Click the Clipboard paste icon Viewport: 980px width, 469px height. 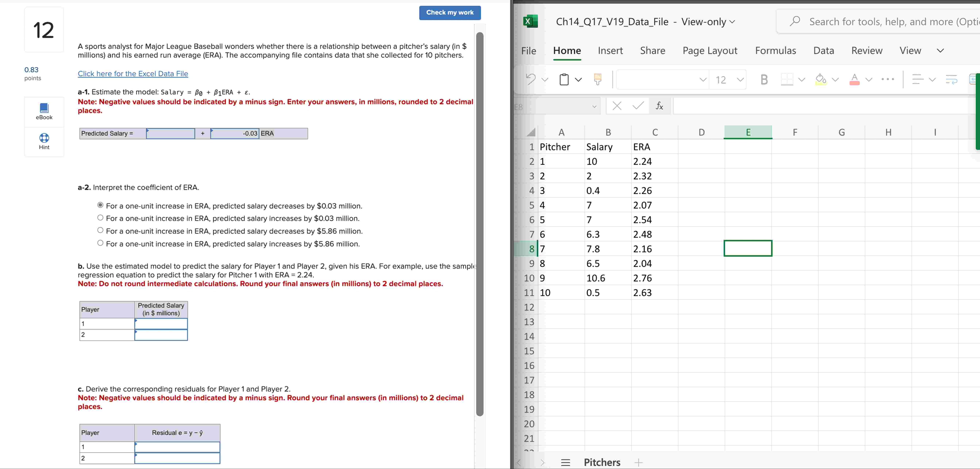point(564,79)
